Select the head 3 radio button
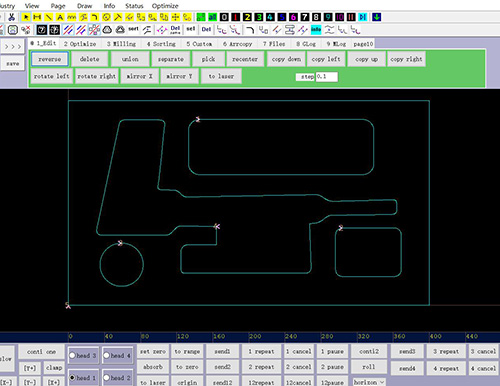Viewport: 500px width, 386px height. click(72, 356)
